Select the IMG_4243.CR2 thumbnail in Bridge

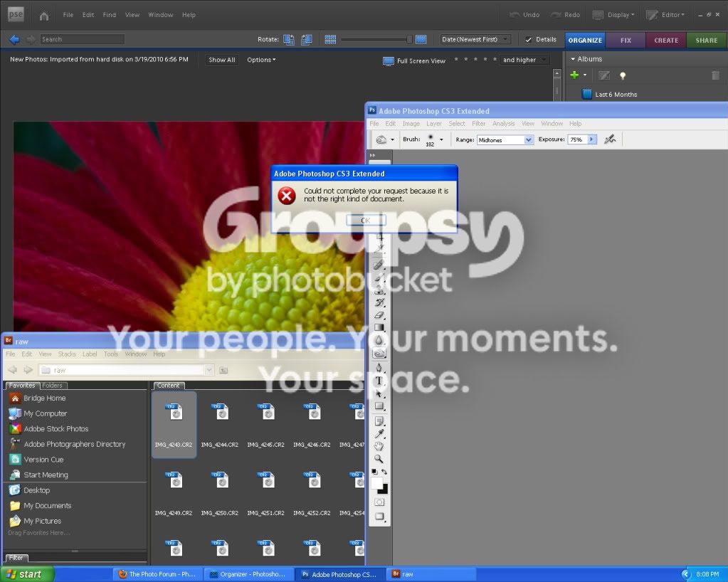coord(174,425)
